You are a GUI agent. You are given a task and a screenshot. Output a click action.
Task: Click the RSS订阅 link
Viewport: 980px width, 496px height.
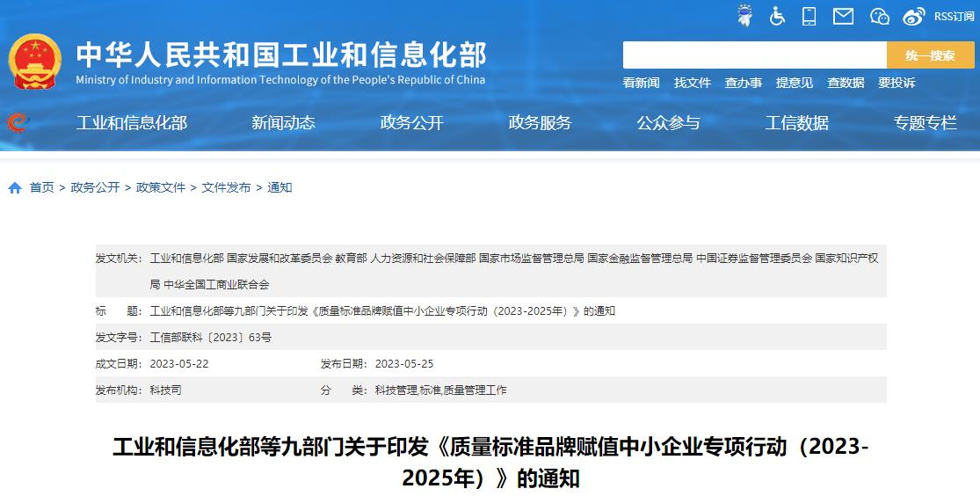954,16
